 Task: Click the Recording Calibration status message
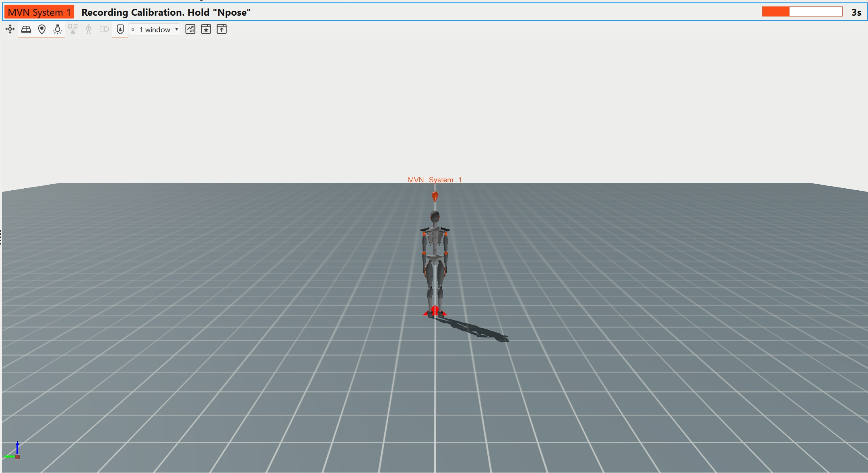click(x=166, y=12)
